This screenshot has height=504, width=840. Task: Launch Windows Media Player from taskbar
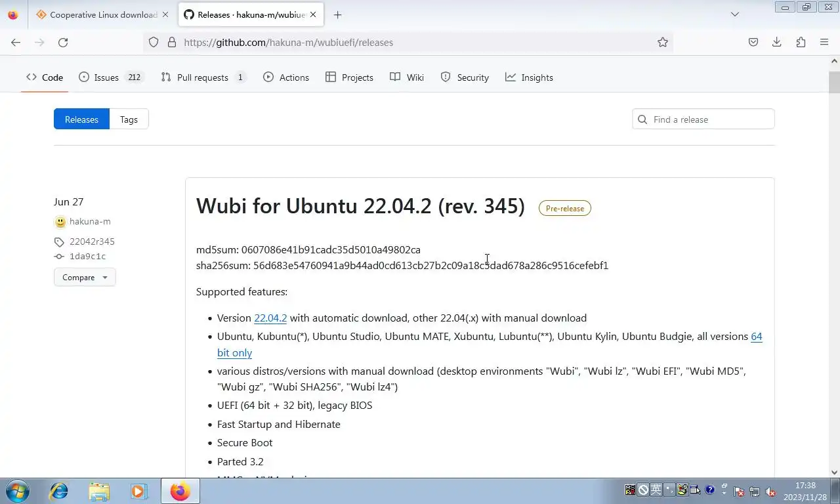(138, 491)
